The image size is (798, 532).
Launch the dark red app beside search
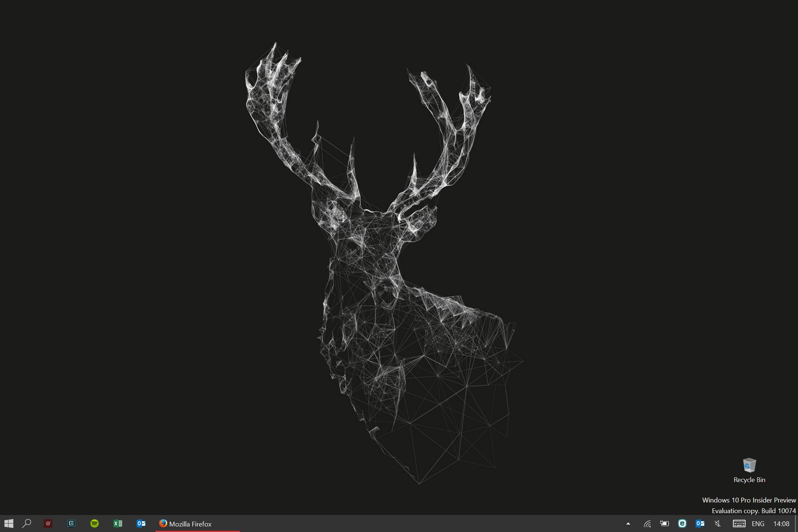tap(48, 524)
